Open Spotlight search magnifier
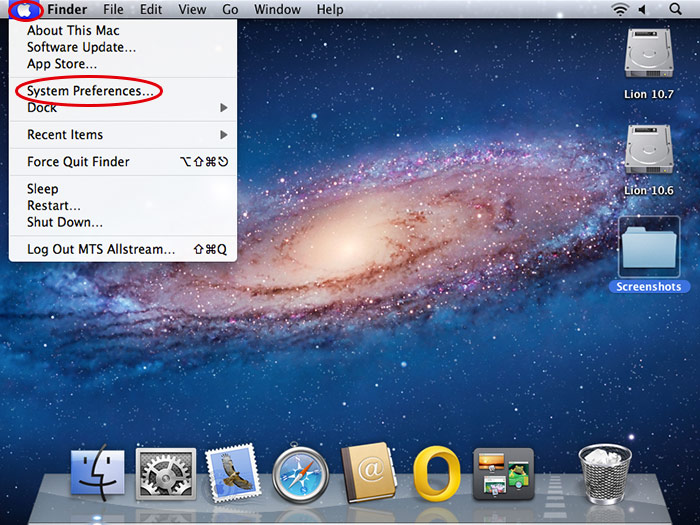The height and width of the screenshot is (525, 700). point(675,9)
